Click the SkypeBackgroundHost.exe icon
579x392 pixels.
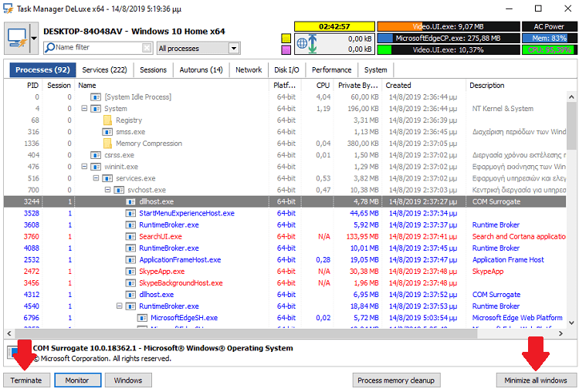(x=130, y=283)
